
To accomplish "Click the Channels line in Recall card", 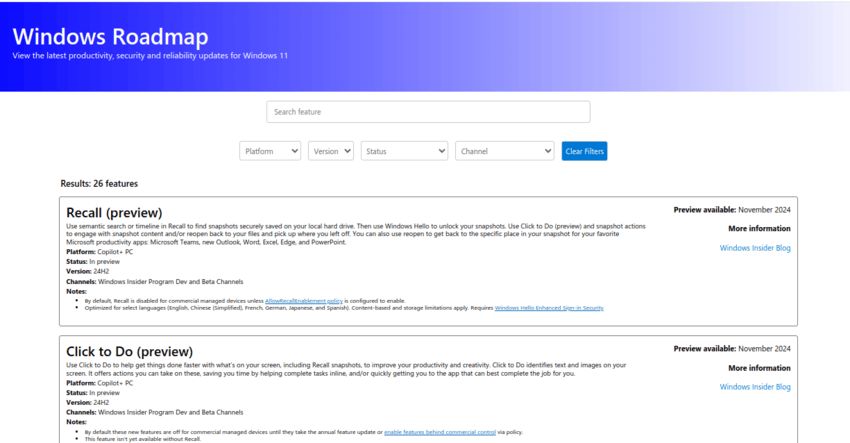I will pyautogui.click(x=155, y=282).
